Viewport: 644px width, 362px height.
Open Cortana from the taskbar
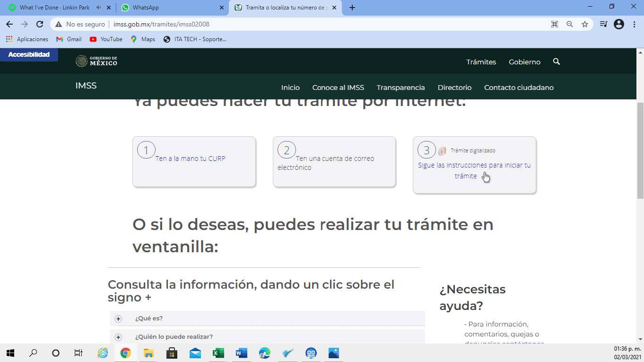[56, 353]
